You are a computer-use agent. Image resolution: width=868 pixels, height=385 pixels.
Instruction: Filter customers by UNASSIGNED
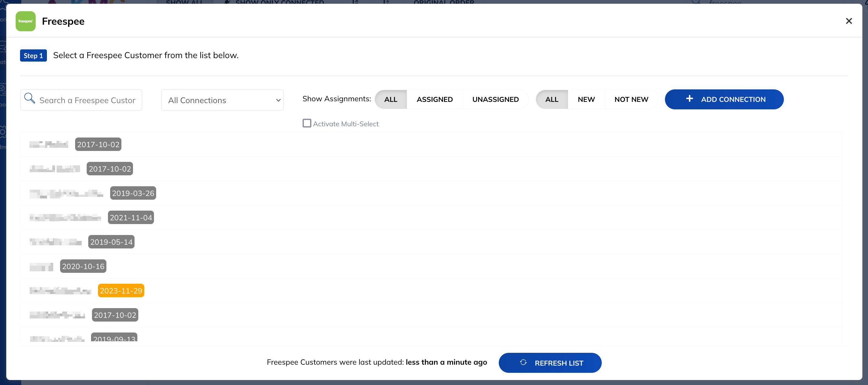[x=495, y=99]
